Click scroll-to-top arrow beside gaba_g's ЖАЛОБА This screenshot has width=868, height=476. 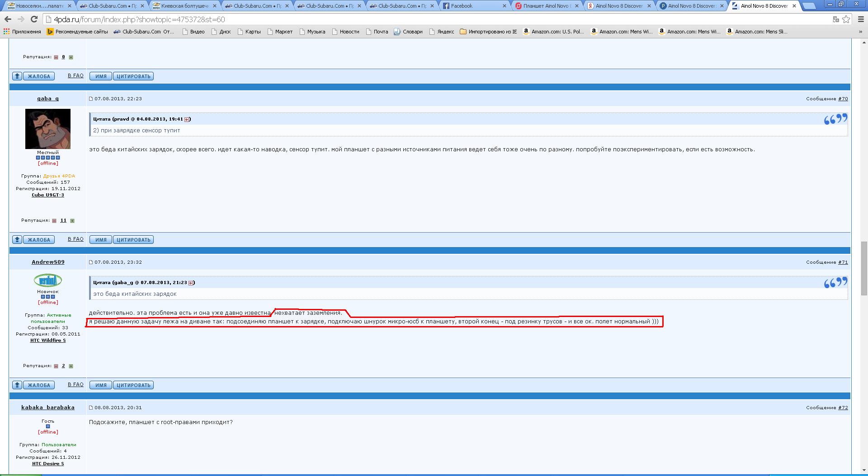[x=17, y=240]
